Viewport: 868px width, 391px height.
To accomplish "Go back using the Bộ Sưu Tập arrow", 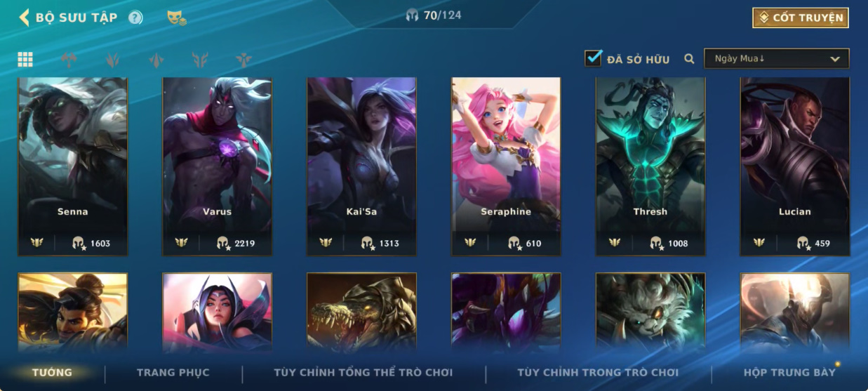I will 25,18.
